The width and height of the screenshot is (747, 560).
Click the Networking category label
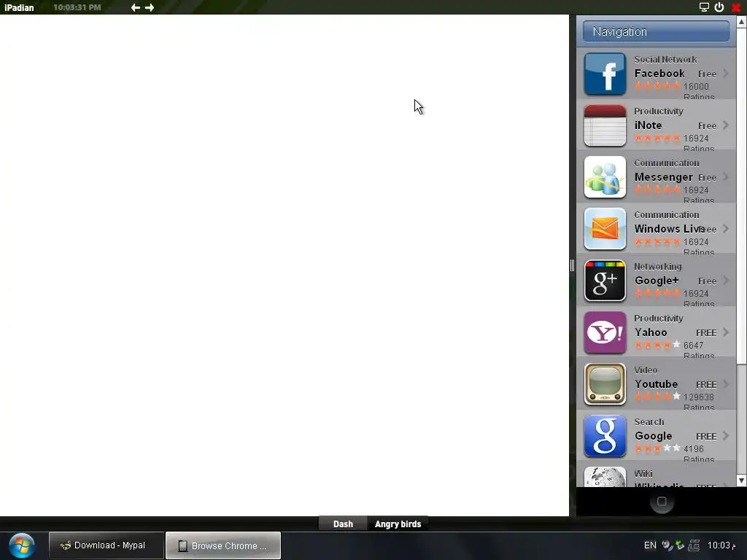tap(657, 267)
